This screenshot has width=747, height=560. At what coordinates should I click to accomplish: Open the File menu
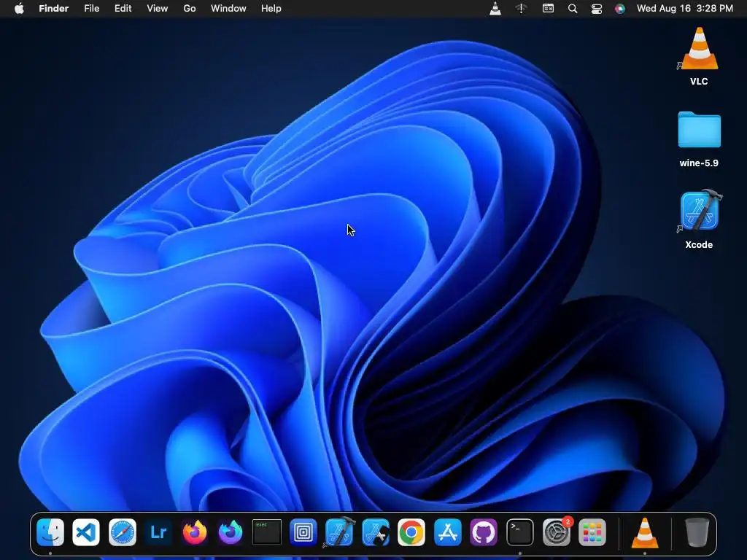[x=91, y=9]
